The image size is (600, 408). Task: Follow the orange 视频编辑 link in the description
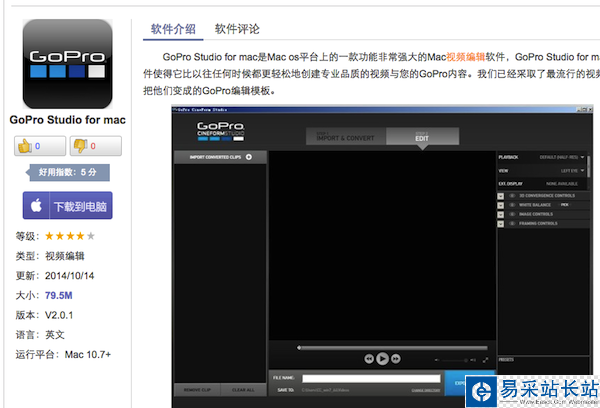[466, 57]
